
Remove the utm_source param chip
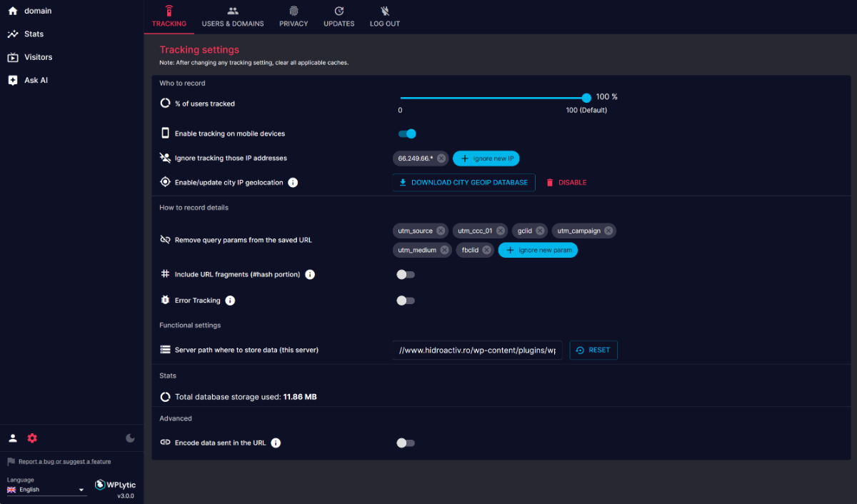(x=441, y=231)
